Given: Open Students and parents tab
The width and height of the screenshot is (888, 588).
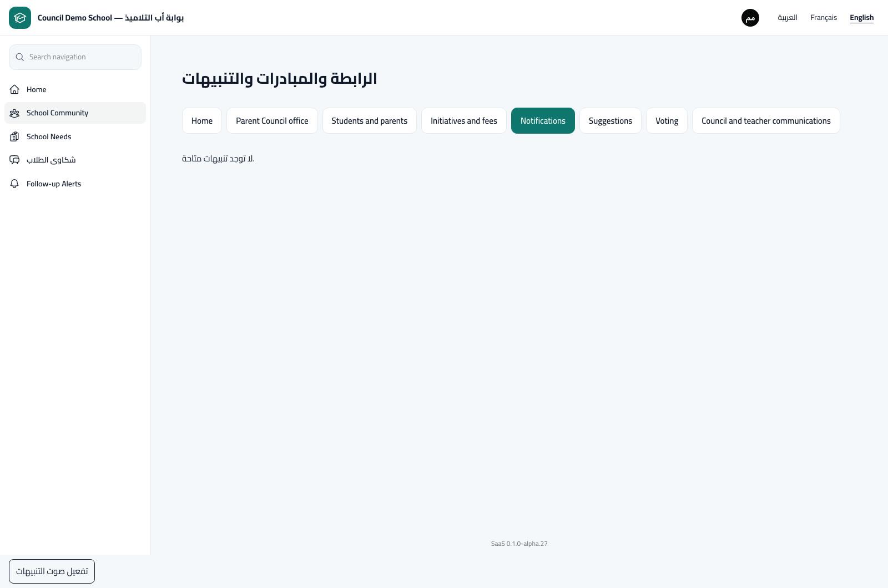Looking at the screenshot, I should pyautogui.click(x=370, y=121).
